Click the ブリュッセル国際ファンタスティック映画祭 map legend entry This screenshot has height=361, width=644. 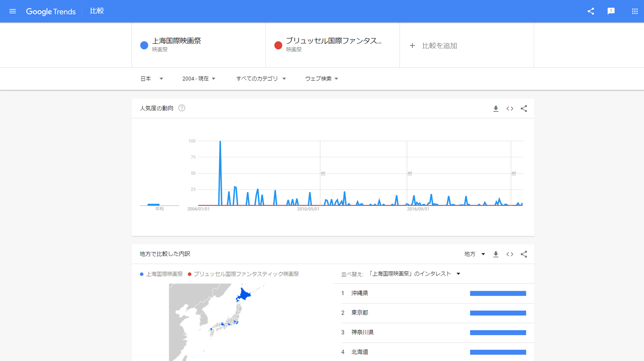click(243, 274)
